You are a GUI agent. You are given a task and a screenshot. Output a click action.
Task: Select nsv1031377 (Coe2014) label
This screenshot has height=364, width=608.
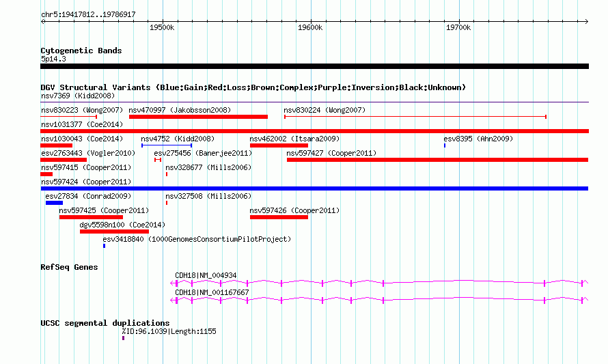coord(82,124)
